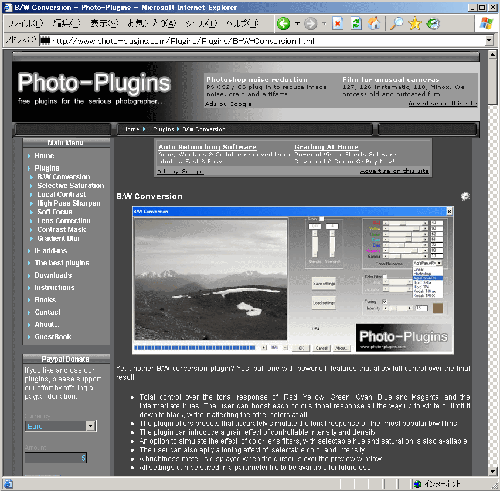500x491 pixels.
Task: Open the Film for unusual cameras ad link
Action: (x=391, y=80)
